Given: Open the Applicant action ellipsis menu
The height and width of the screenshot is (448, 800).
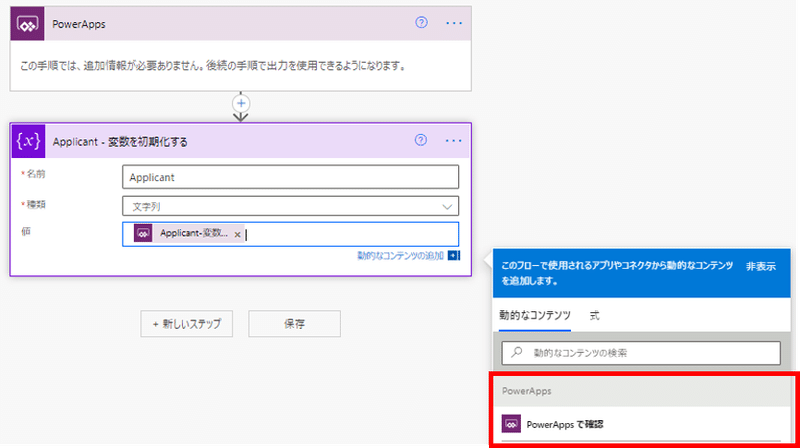Looking at the screenshot, I should [453, 141].
